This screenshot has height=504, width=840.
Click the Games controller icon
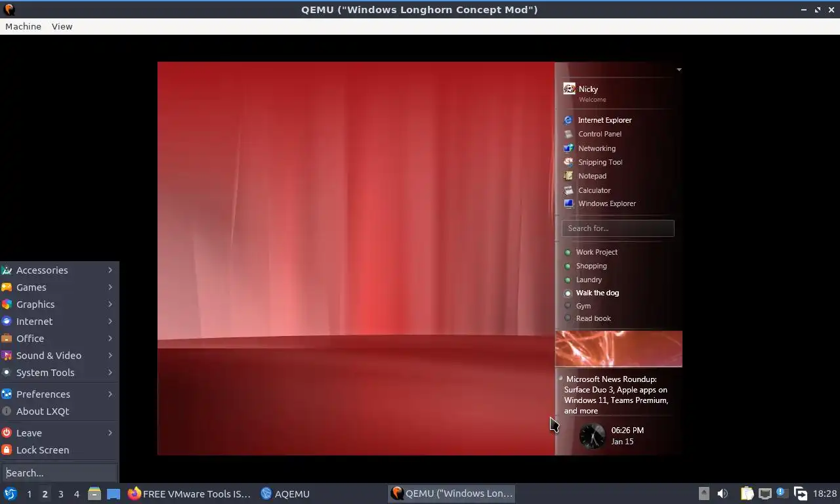tap(7, 287)
